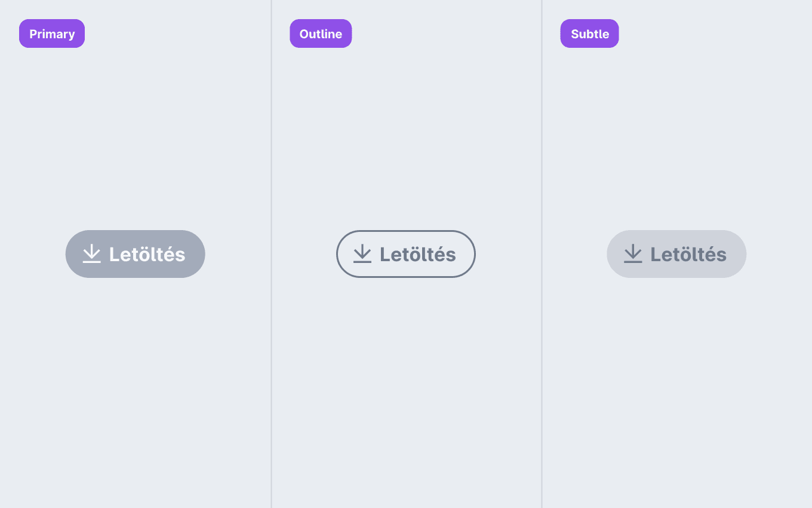Select the filled gray Primary Letöltés button

pyautogui.click(x=136, y=254)
